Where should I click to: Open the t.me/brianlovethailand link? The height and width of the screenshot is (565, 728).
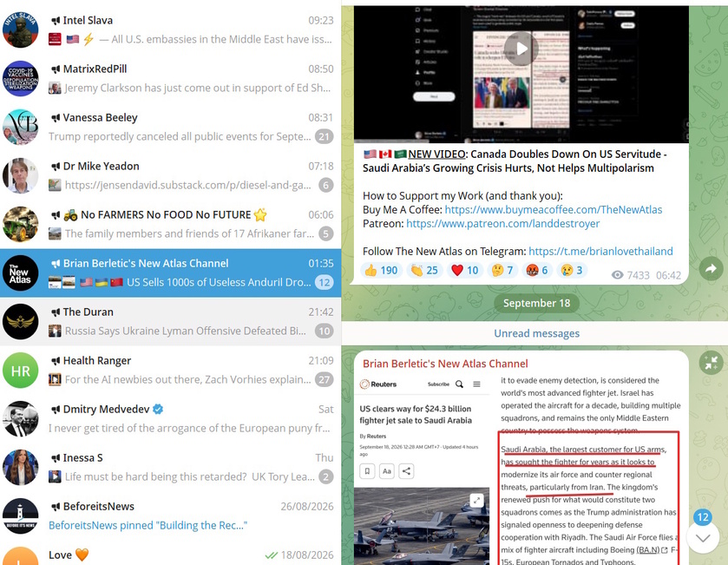click(x=600, y=252)
